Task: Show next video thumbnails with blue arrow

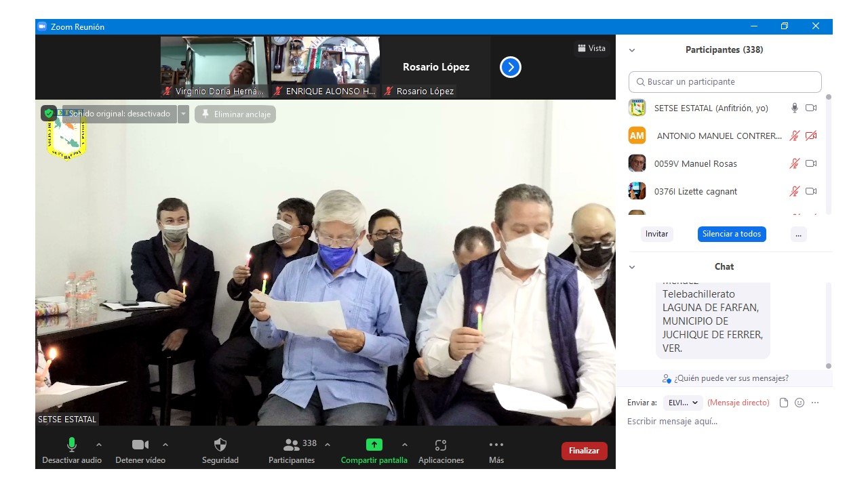Action: click(511, 67)
